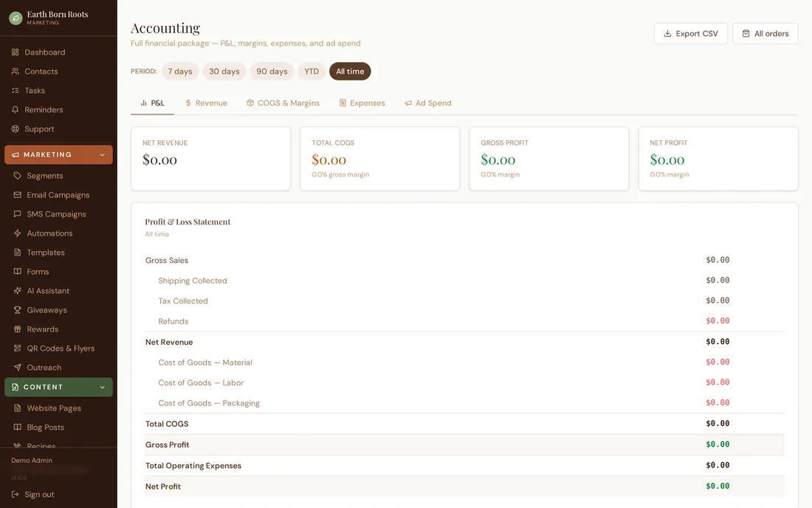Screen dimensions: 812x508
Task: Click the SMS Campaigns chat icon
Action: [x=17, y=214]
